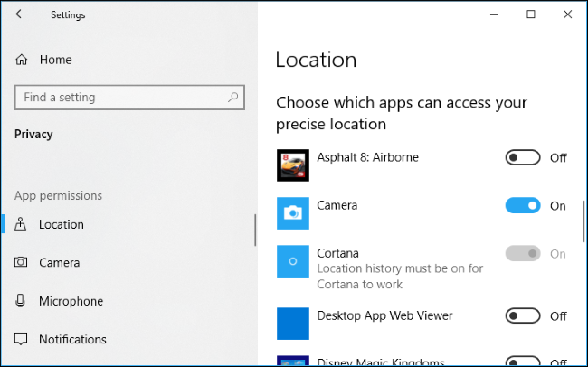Turn off Camera app location toggle
The height and width of the screenshot is (367, 588).
click(x=523, y=206)
